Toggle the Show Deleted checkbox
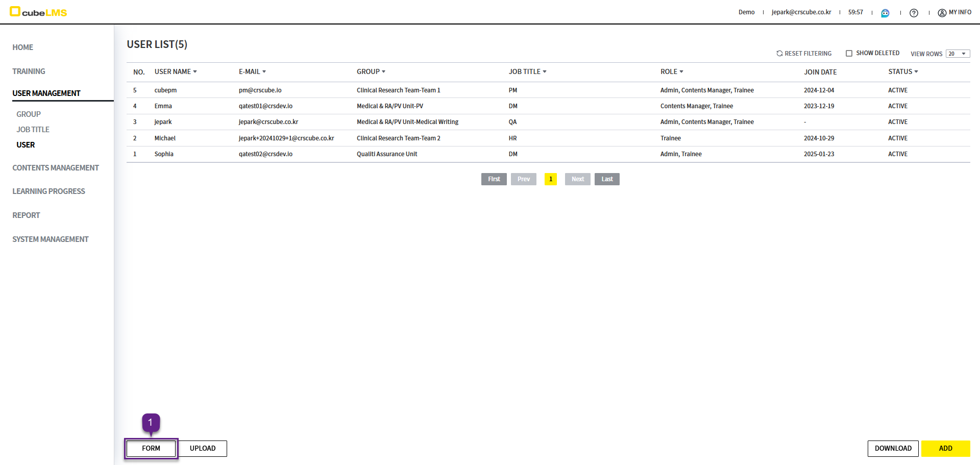 click(849, 54)
